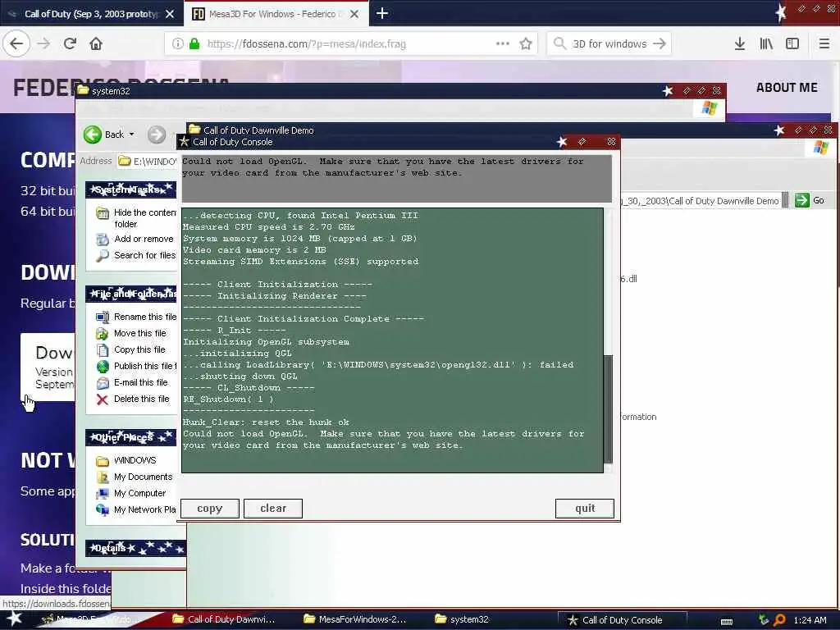
Task: Collapse the Other Places panel header
Action: click(130, 437)
